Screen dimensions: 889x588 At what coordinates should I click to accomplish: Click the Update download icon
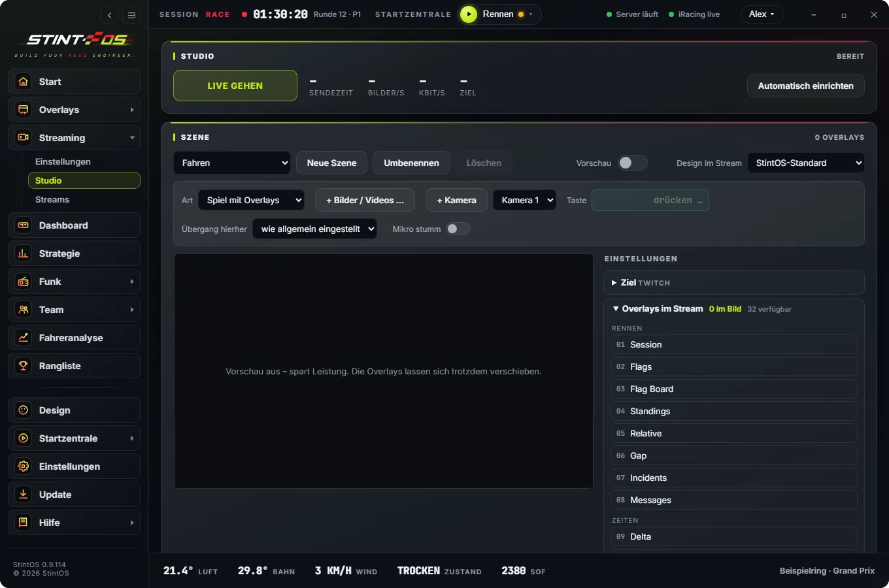pos(24,495)
